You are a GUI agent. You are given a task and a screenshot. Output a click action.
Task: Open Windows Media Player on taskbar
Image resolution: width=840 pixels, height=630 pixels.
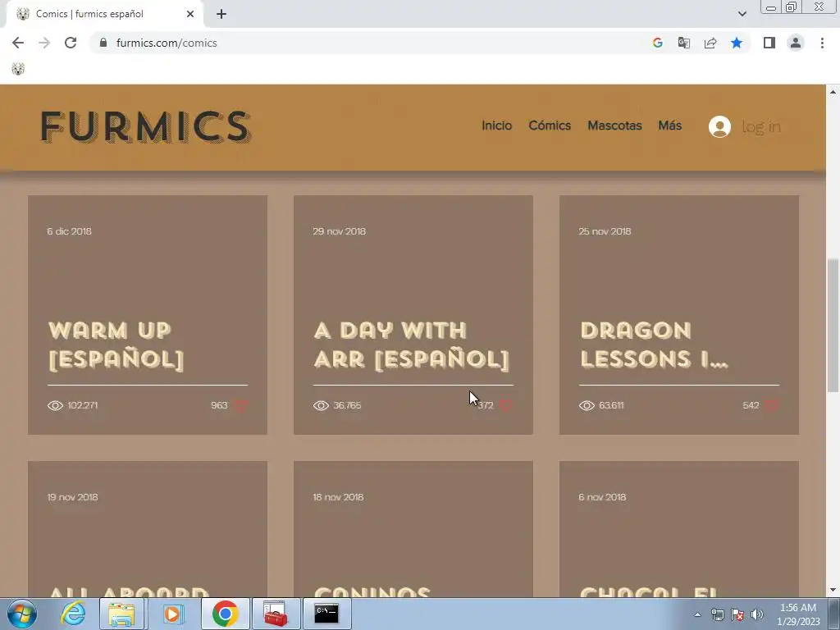click(x=172, y=614)
